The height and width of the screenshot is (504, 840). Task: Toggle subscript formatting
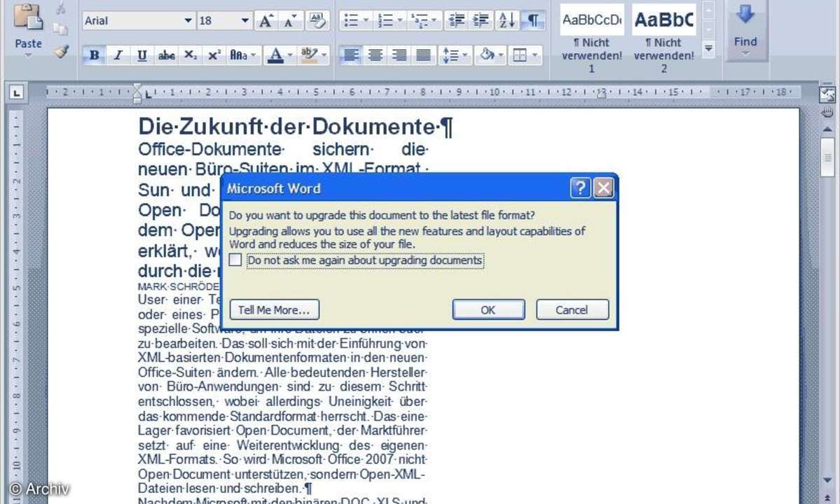pyautogui.click(x=190, y=55)
